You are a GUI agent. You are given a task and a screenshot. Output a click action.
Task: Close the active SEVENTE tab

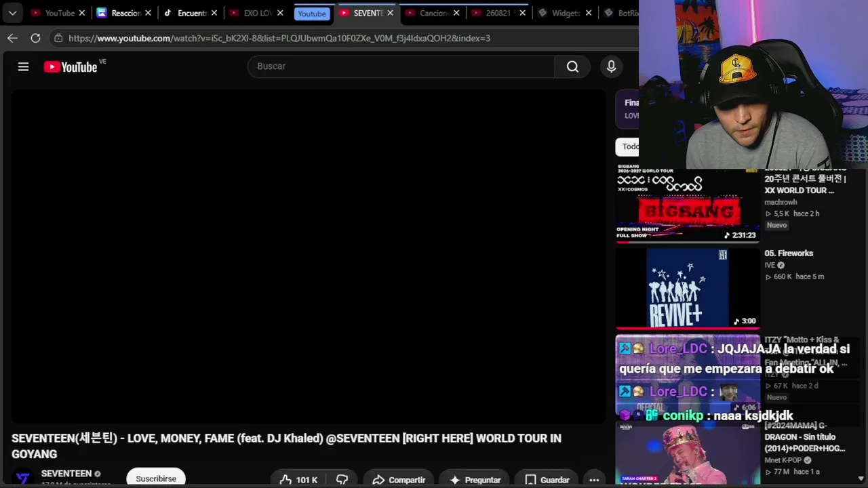pos(390,13)
